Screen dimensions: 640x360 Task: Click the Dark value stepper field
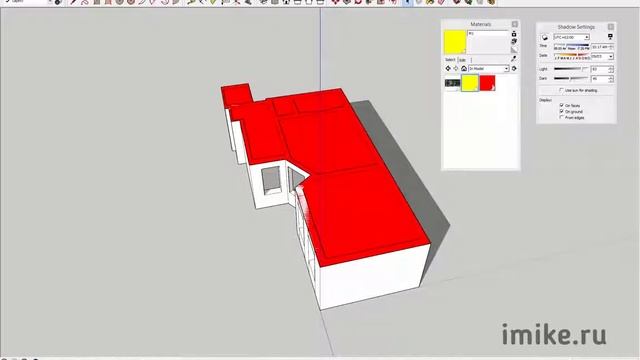click(x=602, y=78)
